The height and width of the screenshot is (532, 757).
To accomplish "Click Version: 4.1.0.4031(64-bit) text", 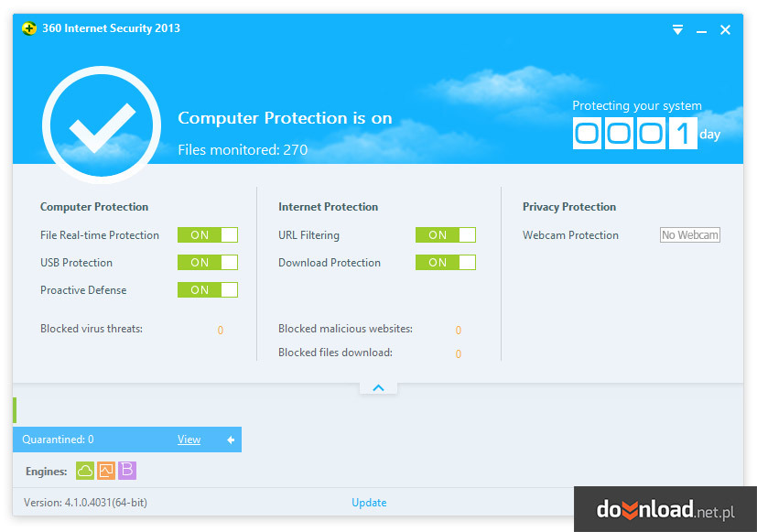I will coord(85,503).
